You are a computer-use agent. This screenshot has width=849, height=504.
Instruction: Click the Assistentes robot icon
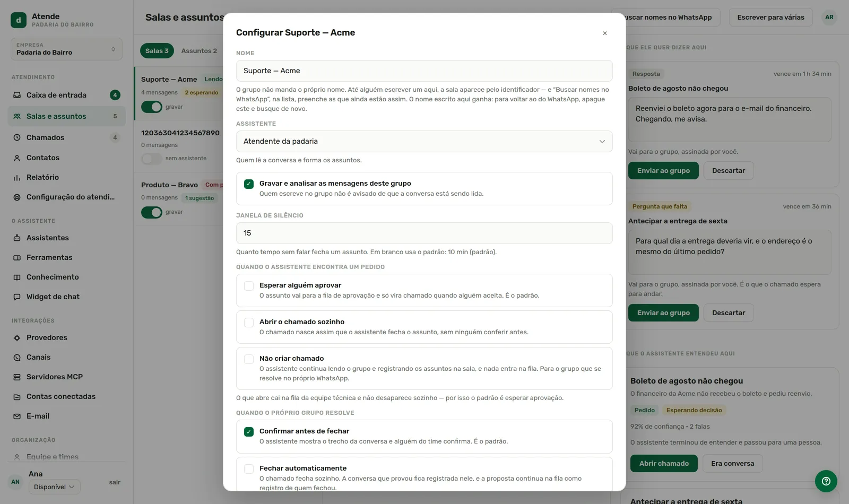pyautogui.click(x=17, y=238)
